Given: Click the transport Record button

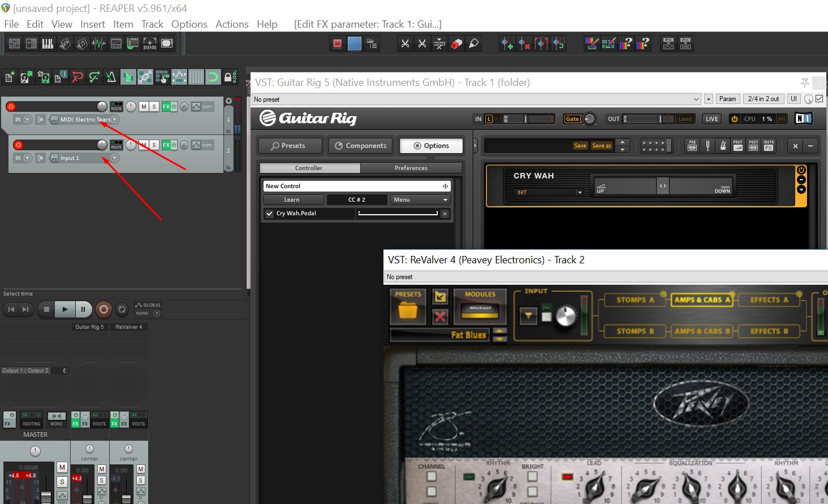Looking at the screenshot, I should (103, 309).
